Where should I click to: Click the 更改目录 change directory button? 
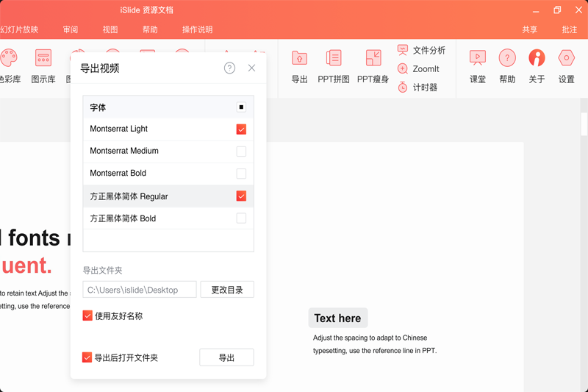tap(227, 290)
